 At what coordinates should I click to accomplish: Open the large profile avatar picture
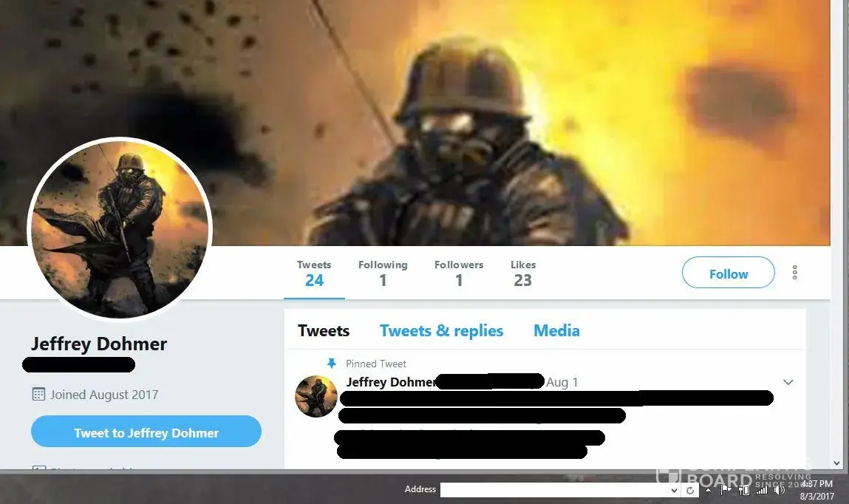pos(120,229)
